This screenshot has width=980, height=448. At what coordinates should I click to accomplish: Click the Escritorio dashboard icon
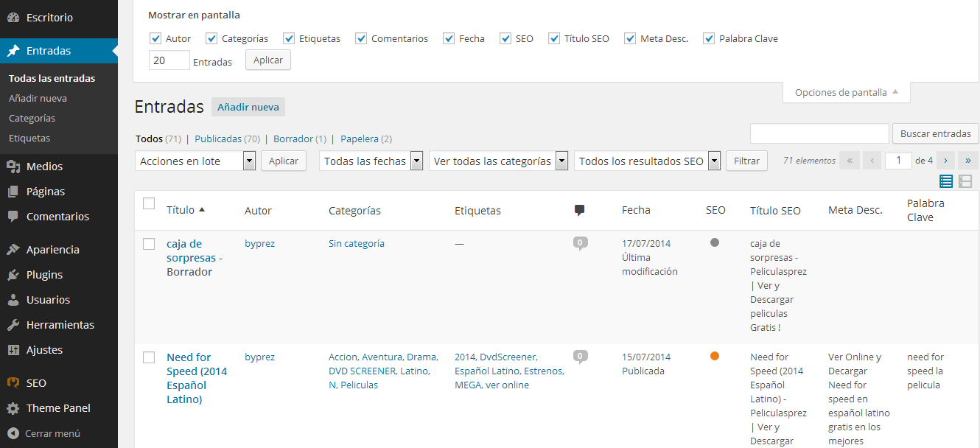13,18
